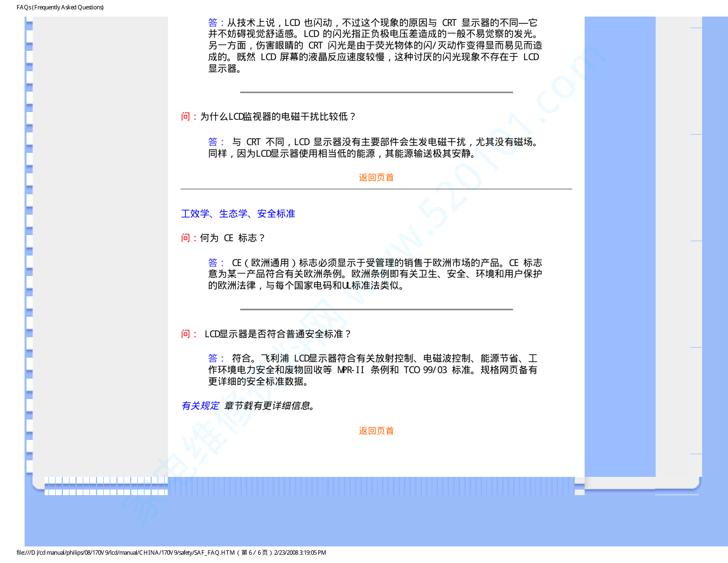Click the first 返回页首 link
This screenshot has height=563, width=728.
[376, 177]
